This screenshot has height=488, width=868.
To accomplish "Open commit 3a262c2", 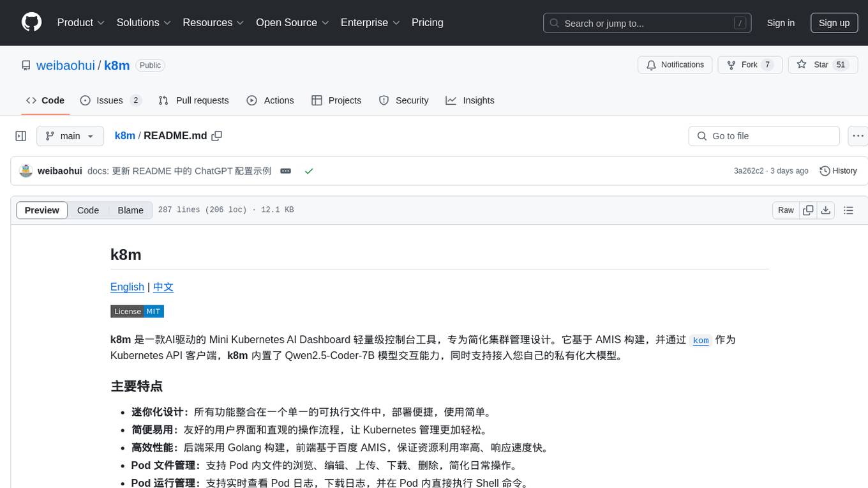I will pos(749,171).
